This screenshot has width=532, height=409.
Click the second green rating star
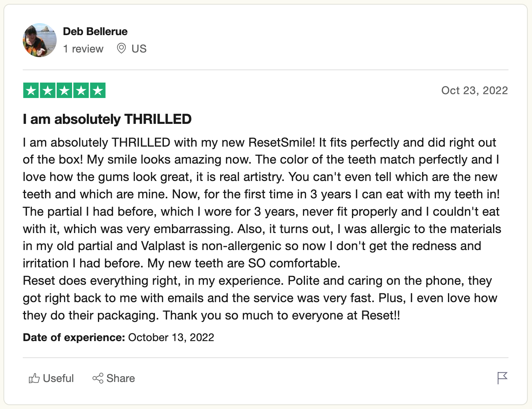48,91
